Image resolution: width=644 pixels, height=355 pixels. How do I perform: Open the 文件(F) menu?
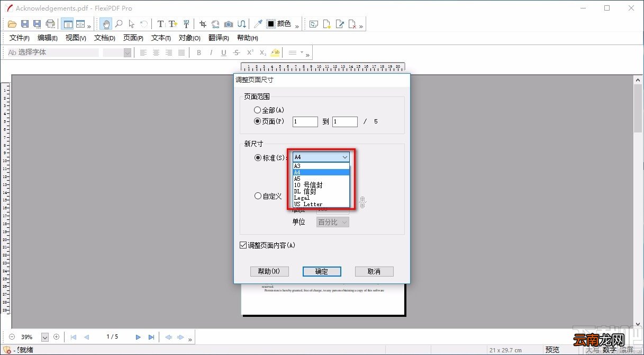20,38
